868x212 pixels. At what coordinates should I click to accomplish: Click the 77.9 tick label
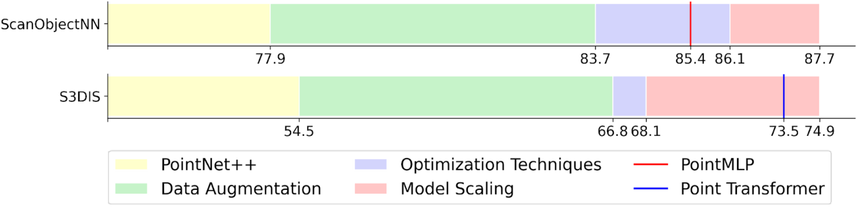pos(270,59)
